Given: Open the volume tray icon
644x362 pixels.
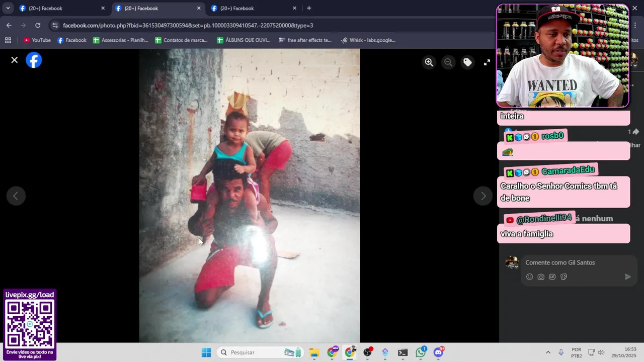Looking at the screenshot, I should (x=601, y=352).
